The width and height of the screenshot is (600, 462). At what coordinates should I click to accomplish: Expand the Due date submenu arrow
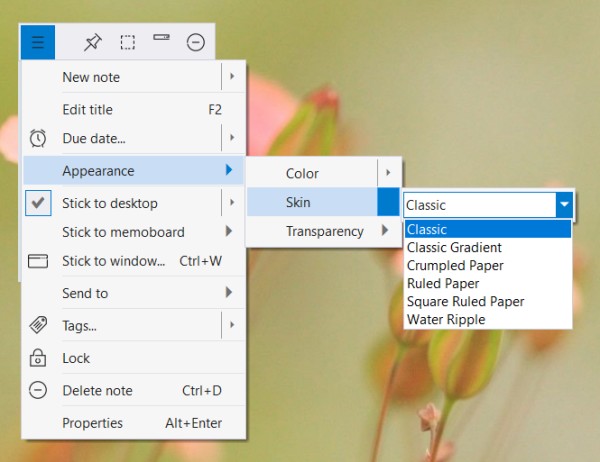pos(232,137)
